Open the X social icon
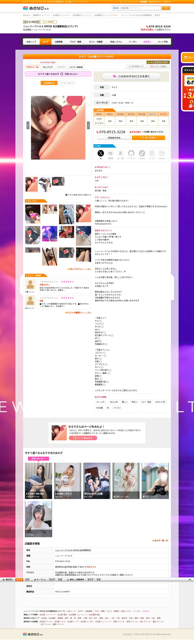The height and width of the screenshot is (644, 194). coord(100,153)
